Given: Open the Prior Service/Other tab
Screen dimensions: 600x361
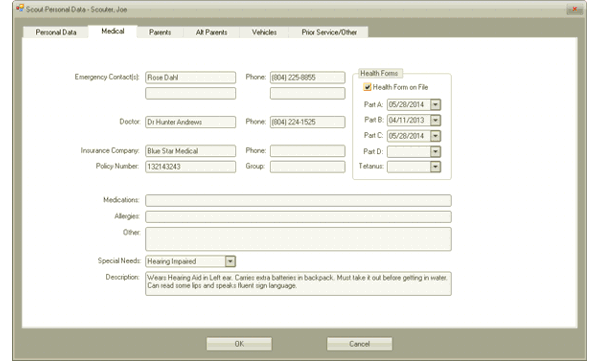Looking at the screenshot, I should pos(329,32).
